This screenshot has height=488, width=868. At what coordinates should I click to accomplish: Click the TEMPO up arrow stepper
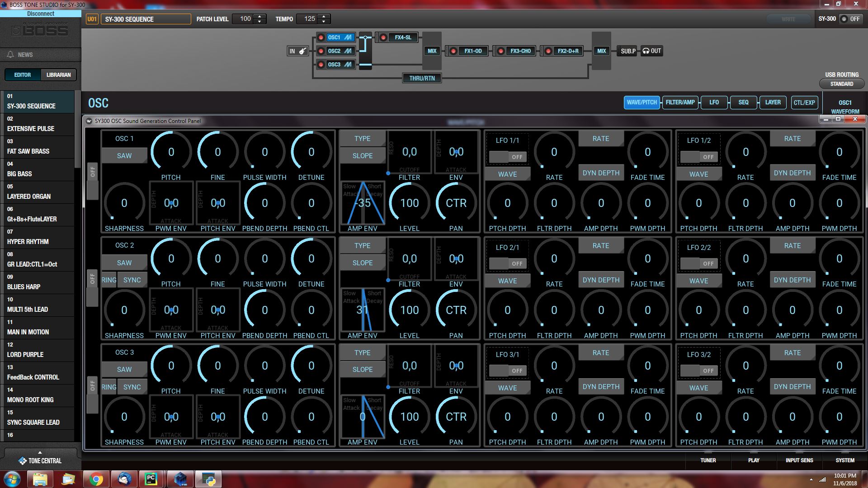(x=324, y=16)
